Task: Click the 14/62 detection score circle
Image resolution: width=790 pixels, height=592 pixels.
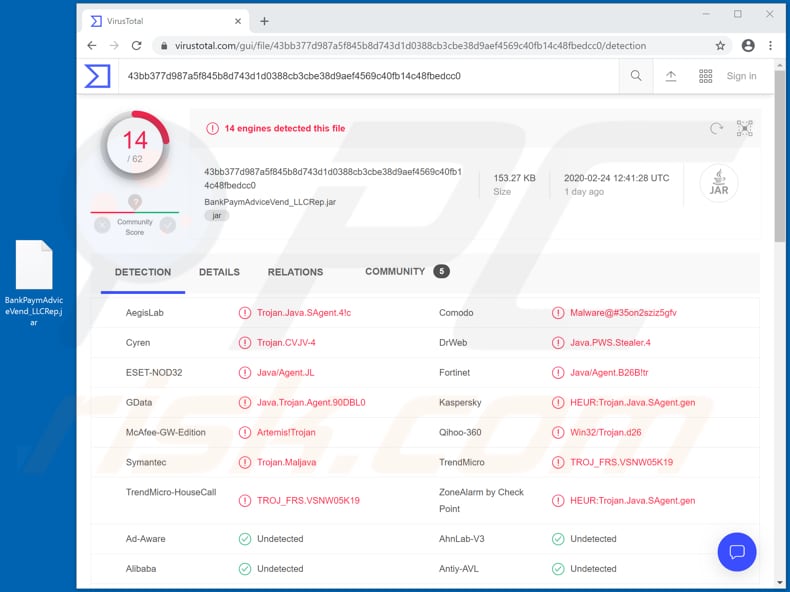Action: coord(135,146)
